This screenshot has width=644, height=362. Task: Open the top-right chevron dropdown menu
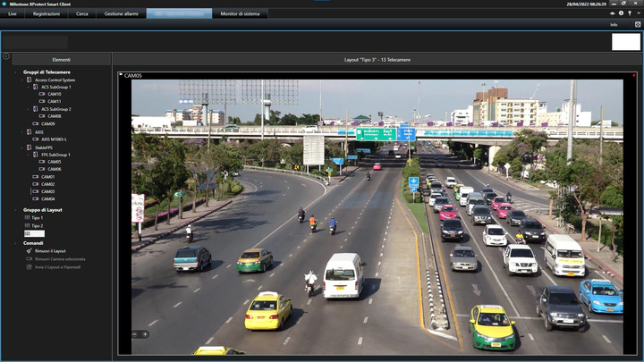(639, 13)
